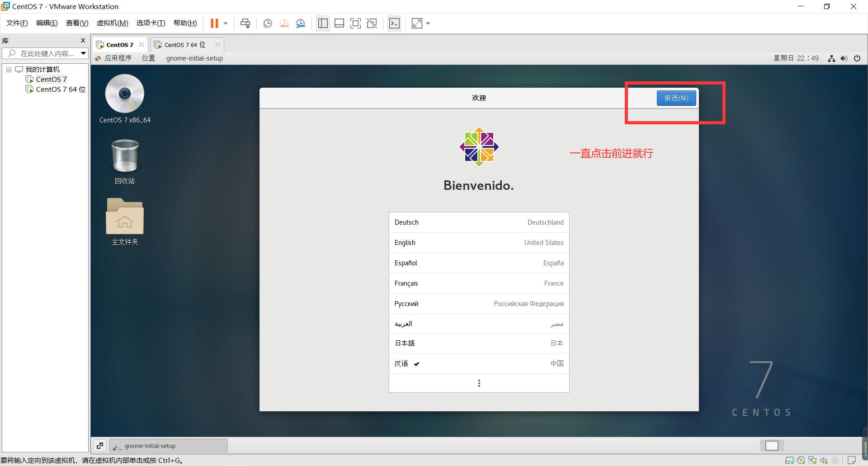Choose 日本語 language

click(x=479, y=344)
